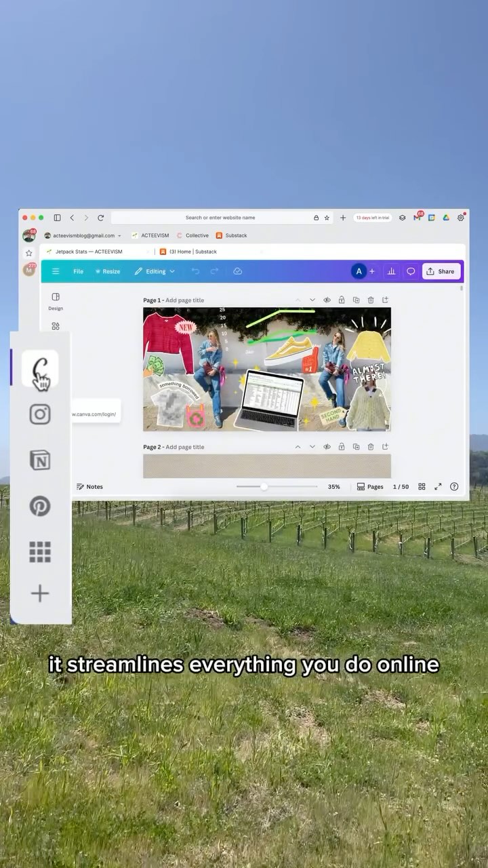
Task: Add a new app with plus icon
Action: (40, 593)
